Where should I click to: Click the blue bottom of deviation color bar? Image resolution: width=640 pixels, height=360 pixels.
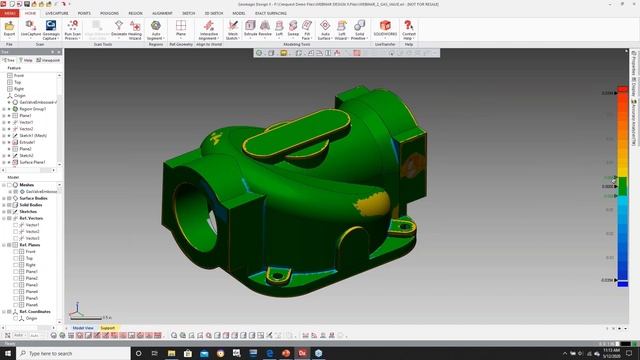click(622, 284)
